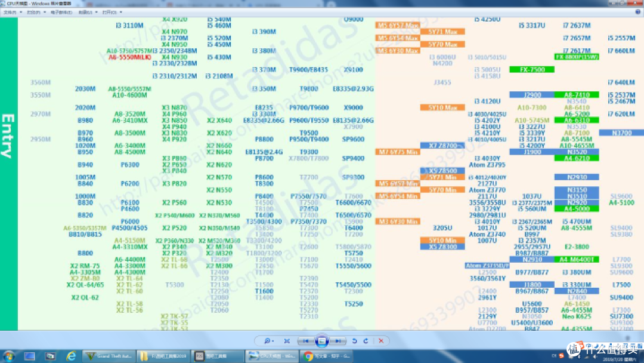
Task: Expand the 刻录 menu dropdown arrow
Action: pyautogui.click(x=96, y=13)
